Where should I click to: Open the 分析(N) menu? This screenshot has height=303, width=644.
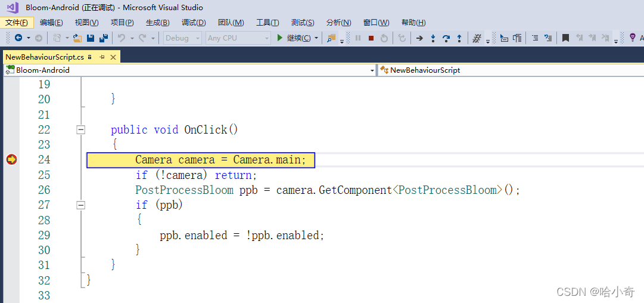pyautogui.click(x=339, y=22)
